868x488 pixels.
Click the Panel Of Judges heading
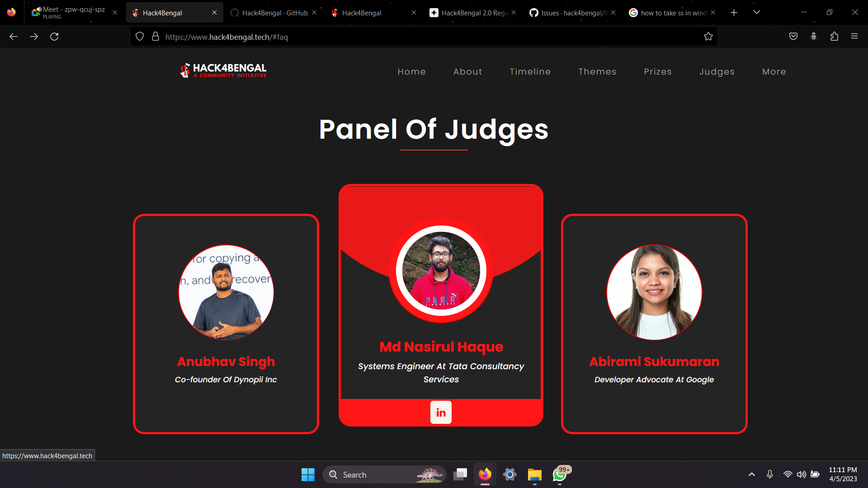(434, 130)
